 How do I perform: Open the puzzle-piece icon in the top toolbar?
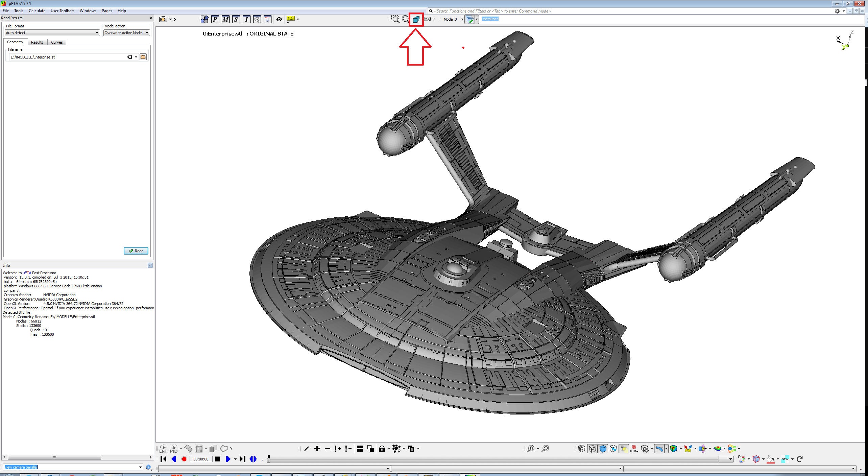tap(204, 19)
